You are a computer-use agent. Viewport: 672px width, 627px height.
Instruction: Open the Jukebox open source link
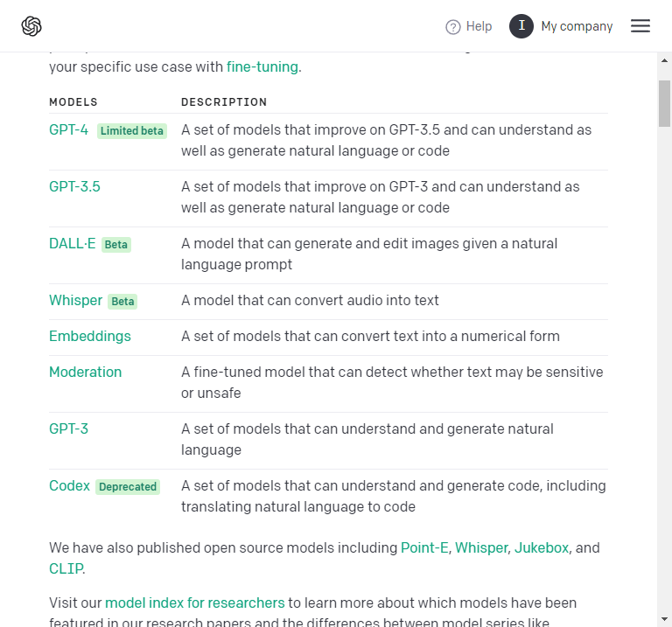click(x=542, y=548)
